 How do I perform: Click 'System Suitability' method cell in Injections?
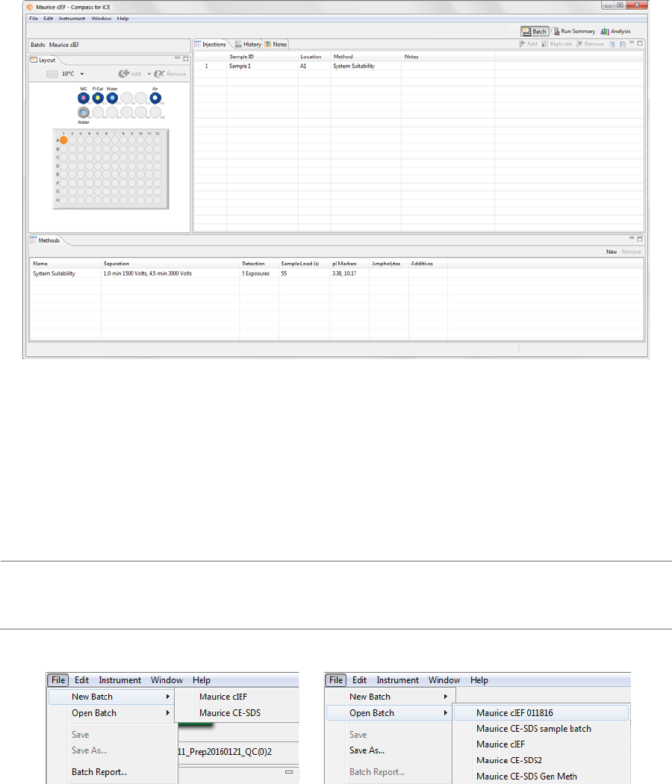point(366,66)
